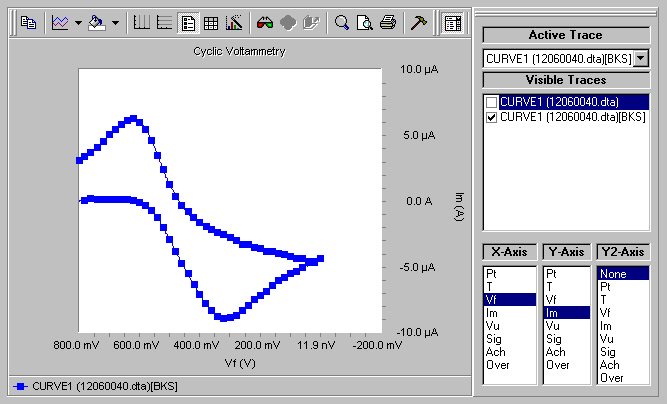Screen dimensions: 667x404
Task: Select Over in the Y-Axis list
Action: [567, 365]
